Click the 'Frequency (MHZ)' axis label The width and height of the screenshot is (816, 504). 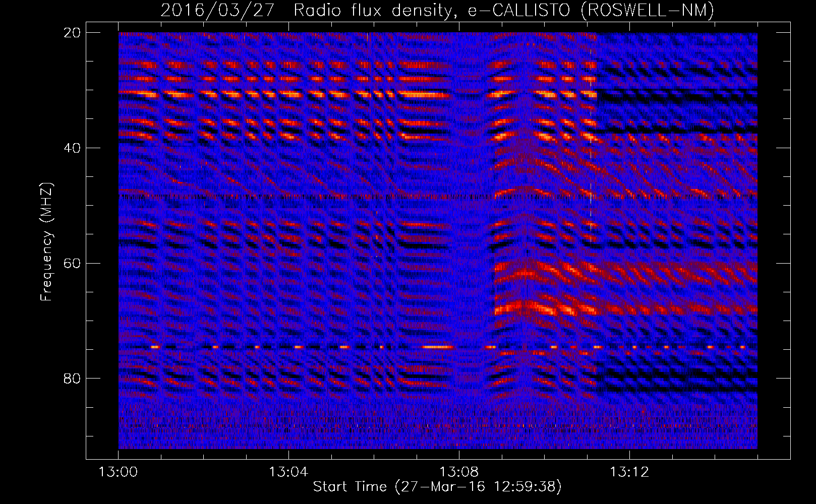[x=46, y=242]
